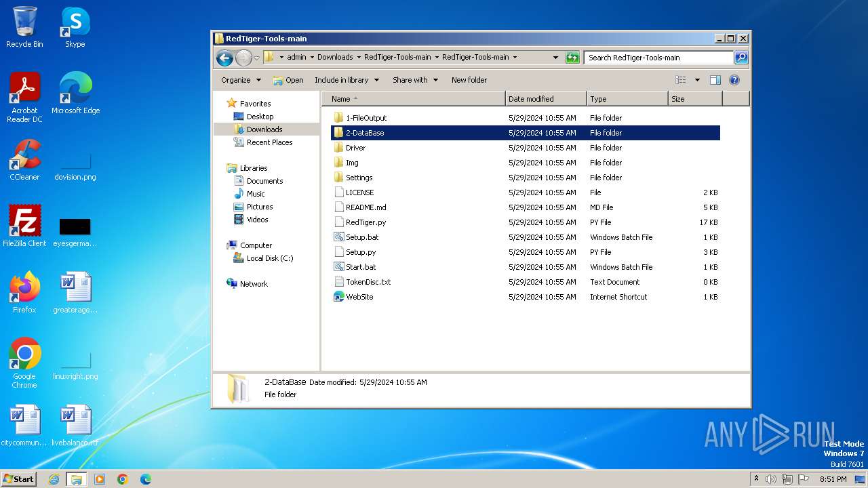The height and width of the screenshot is (488, 868).
Task: Open FileZilla Client desktop shortcut
Action: point(24,226)
